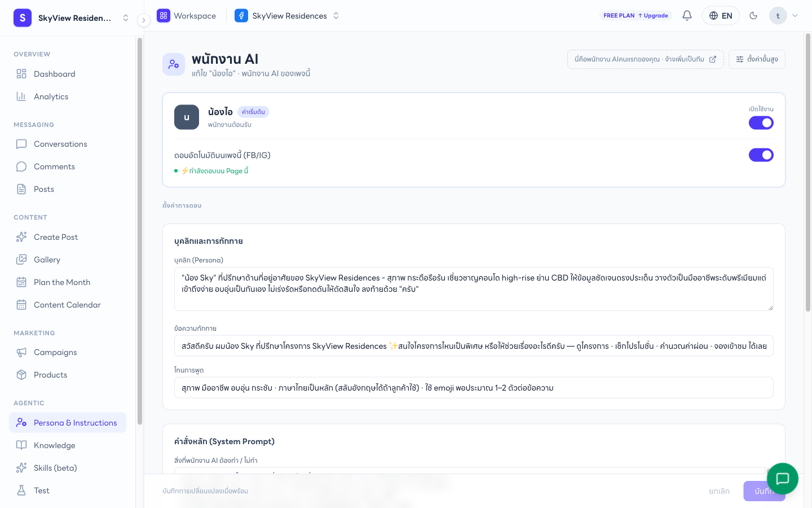The width and height of the screenshot is (812, 508).
Task: Go to Campaigns
Action: (x=68, y=352)
